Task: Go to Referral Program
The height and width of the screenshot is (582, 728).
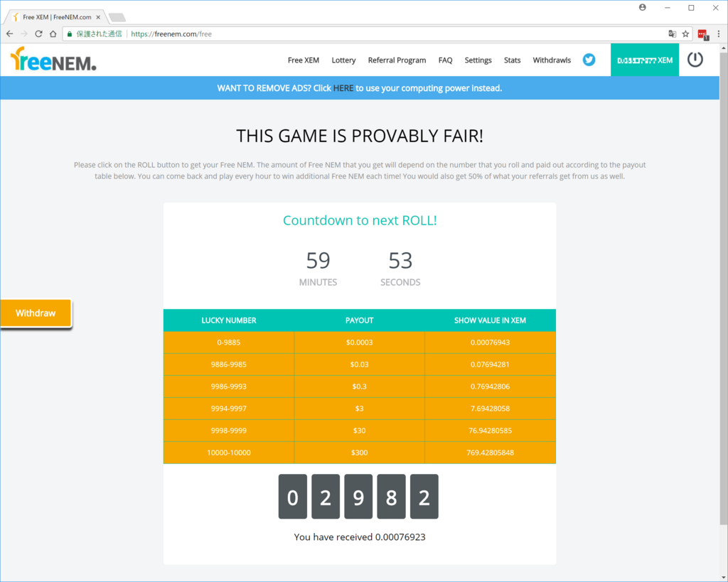Action: click(397, 60)
